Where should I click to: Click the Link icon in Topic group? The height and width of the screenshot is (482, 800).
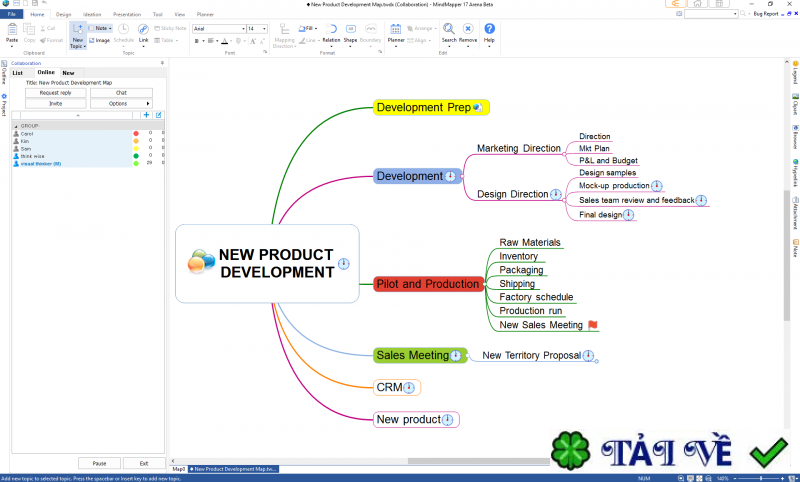[144, 34]
